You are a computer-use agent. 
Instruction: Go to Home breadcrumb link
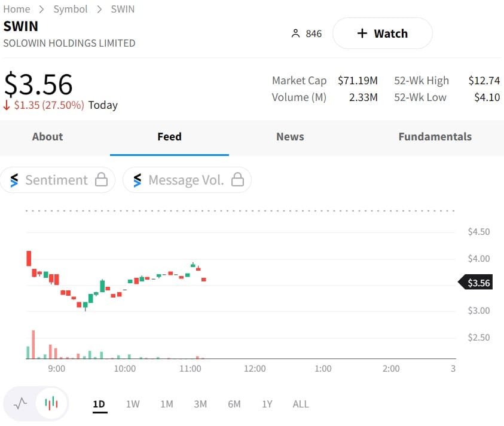click(17, 9)
